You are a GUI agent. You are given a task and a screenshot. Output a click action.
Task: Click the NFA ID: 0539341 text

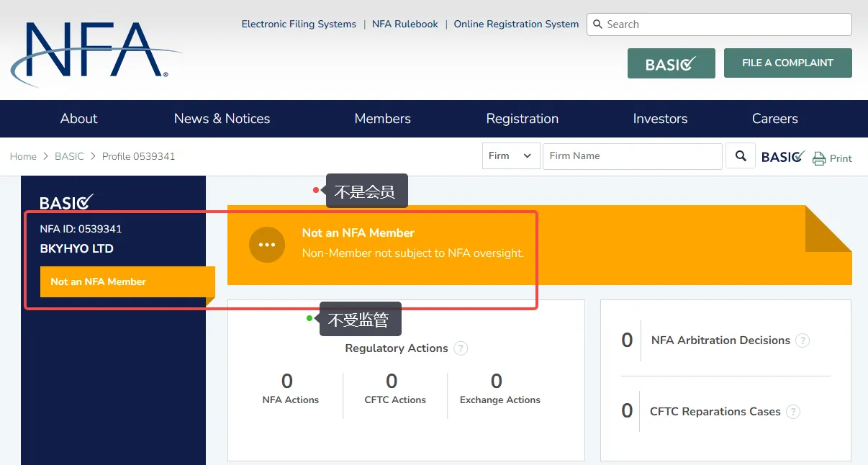(81, 229)
